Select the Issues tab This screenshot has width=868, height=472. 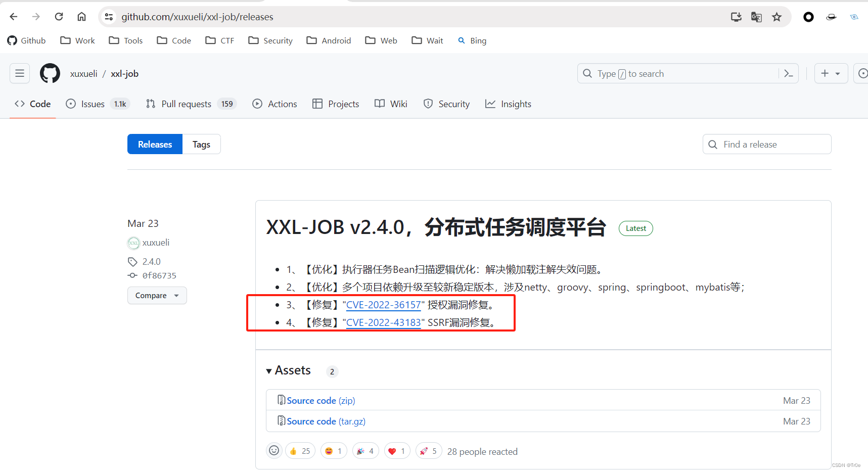point(98,104)
